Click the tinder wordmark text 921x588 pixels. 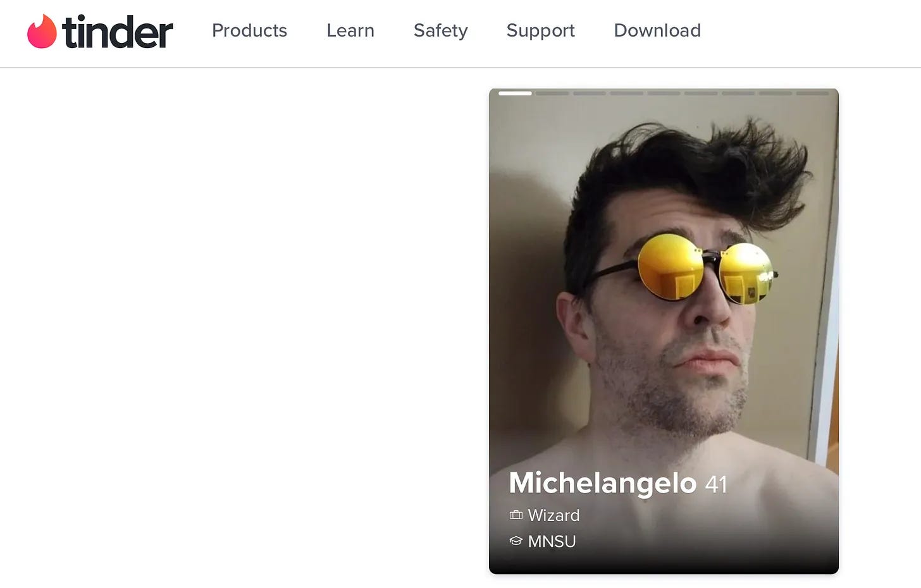(118, 32)
